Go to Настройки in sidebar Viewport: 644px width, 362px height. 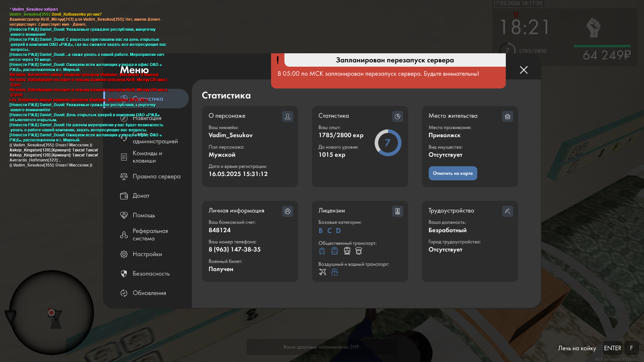(147, 254)
